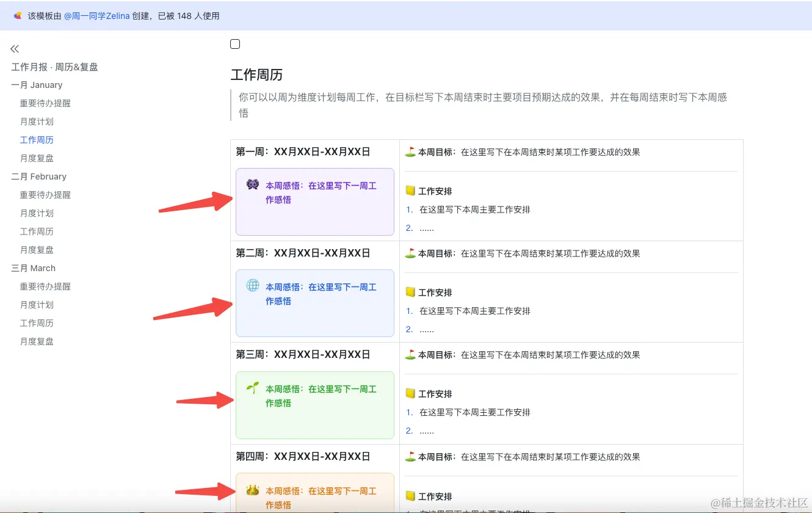The width and height of the screenshot is (812, 513).
Task: Open 月度计划 under 三月 March
Action: point(37,305)
